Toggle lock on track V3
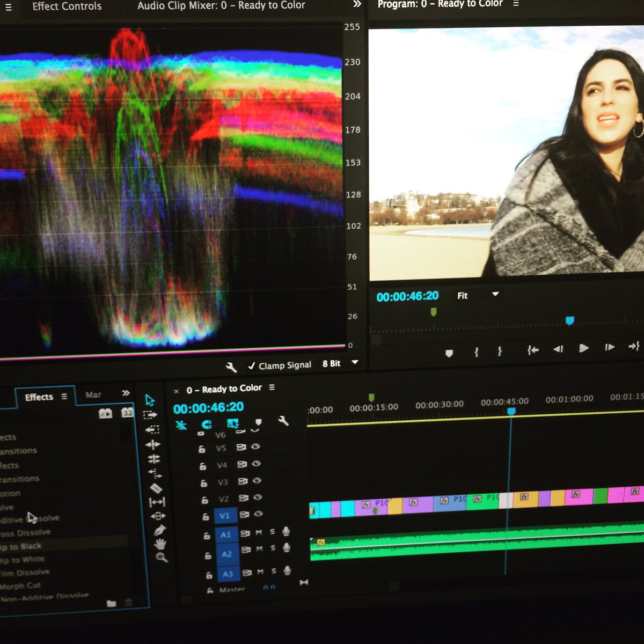This screenshot has width=644, height=644. 203,483
